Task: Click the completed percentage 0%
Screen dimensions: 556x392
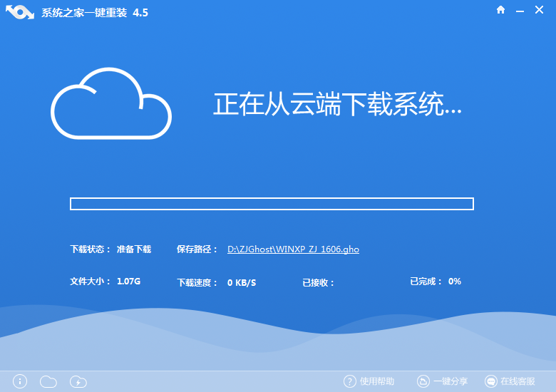Action: click(x=455, y=282)
